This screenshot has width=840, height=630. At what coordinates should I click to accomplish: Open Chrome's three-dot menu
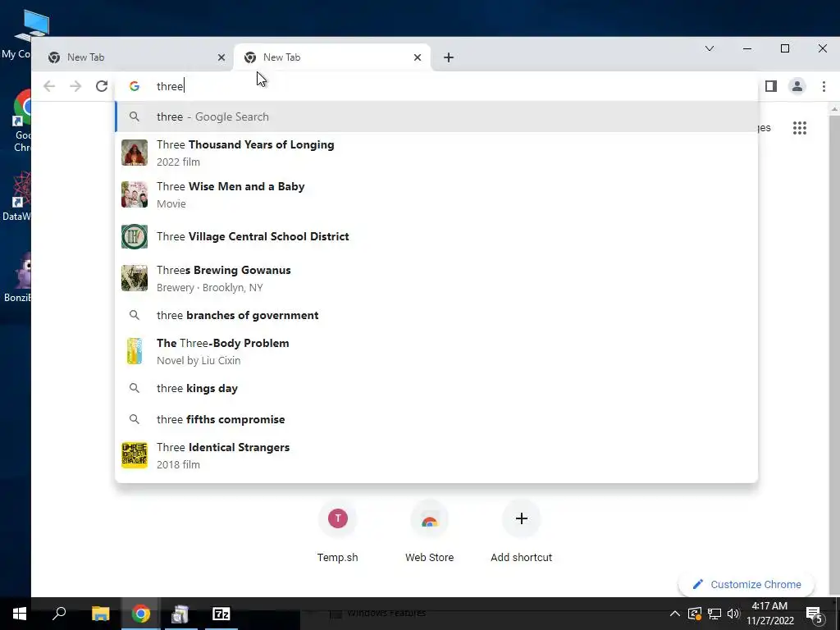click(824, 86)
